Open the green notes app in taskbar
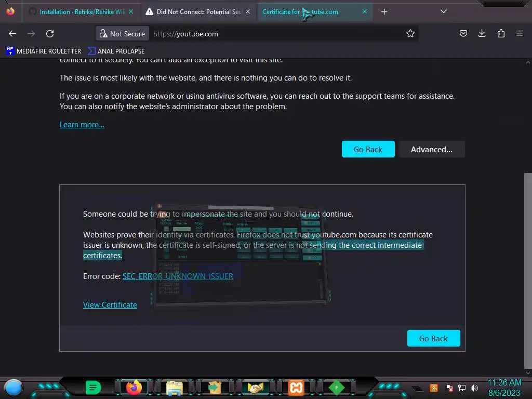532x399 pixels. [x=93, y=388]
